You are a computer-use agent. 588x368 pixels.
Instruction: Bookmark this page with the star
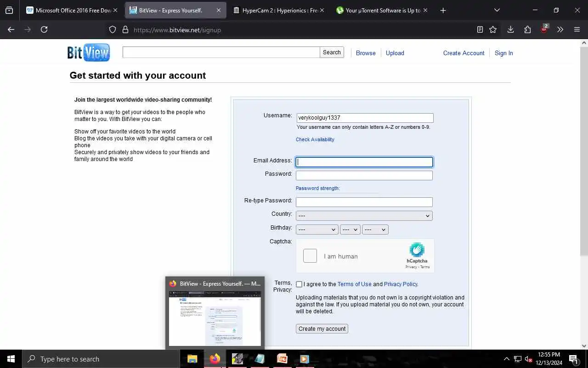click(x=493, y=29)
